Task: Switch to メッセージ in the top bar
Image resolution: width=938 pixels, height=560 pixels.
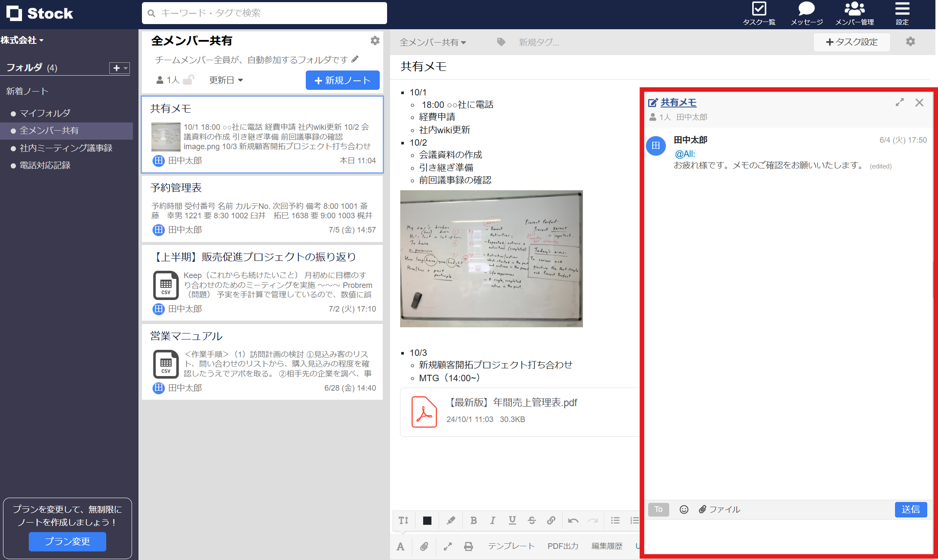Action: click(806, 13)
